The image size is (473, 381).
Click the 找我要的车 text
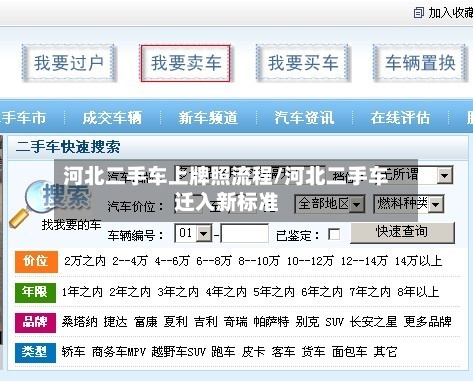[71, 225]
